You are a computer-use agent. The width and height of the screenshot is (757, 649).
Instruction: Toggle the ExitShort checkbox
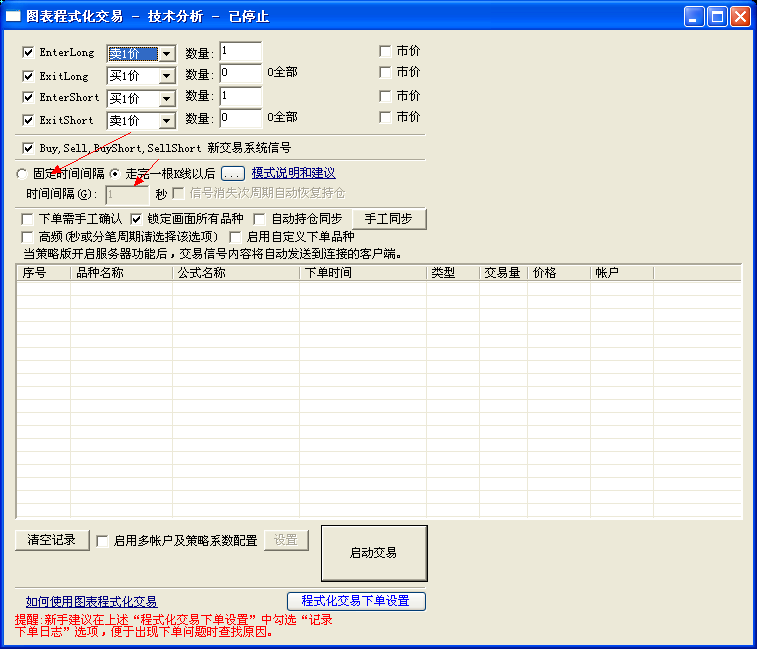click(28, 120)
